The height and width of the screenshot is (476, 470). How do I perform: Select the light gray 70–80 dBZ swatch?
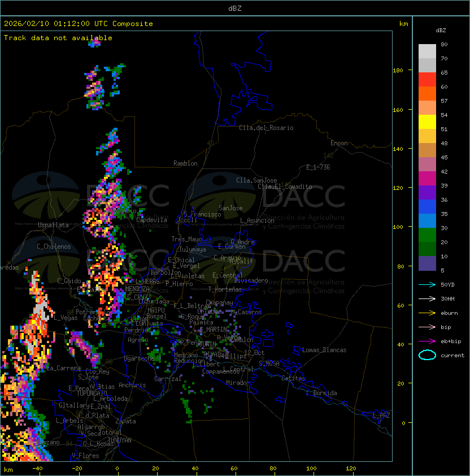[x=427, y=51]
